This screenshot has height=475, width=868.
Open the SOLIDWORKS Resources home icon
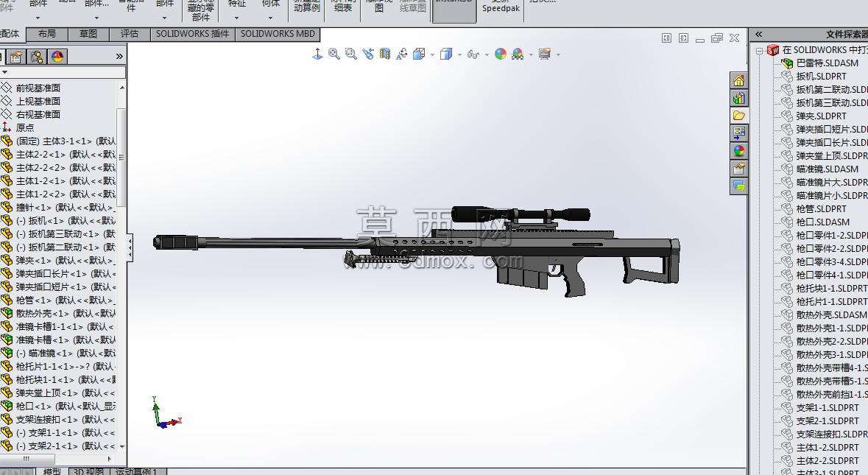[x=739, y=81]
